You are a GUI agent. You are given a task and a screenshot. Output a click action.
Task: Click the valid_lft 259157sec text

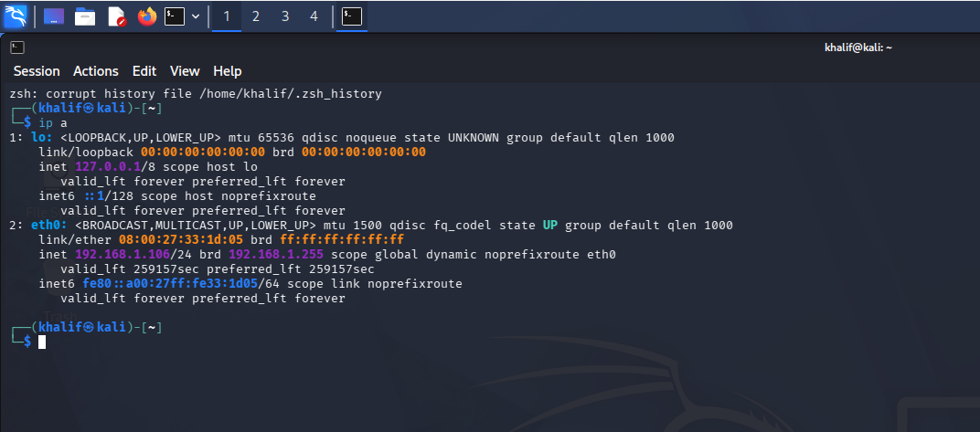coord(130,269)
